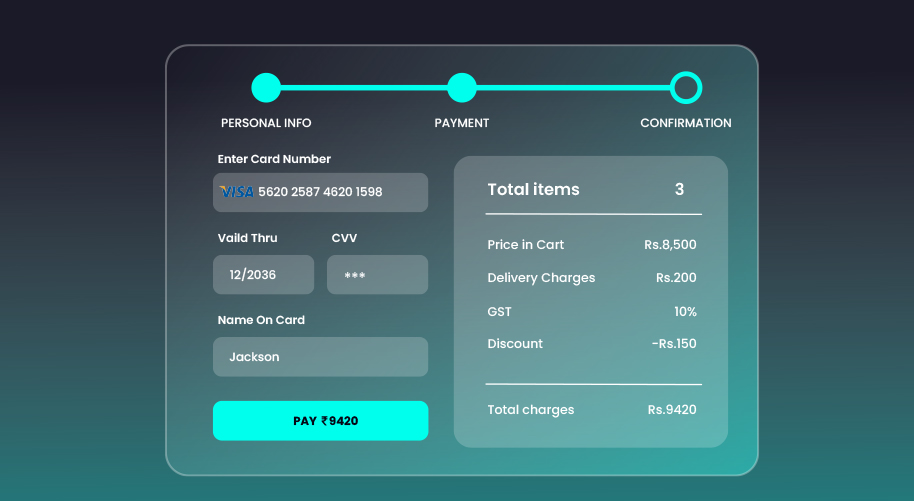
Task: Click the Personal Info step circle
Action: point(266,88)
